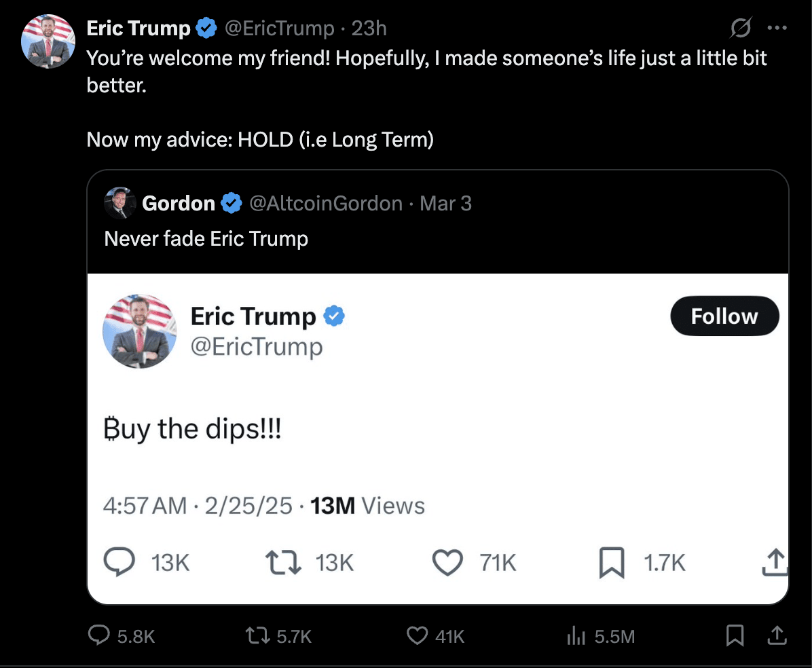This screenshot has height=668, width=812.
Task: Click Gordon's small profile picture
Action: coord(119,203)
